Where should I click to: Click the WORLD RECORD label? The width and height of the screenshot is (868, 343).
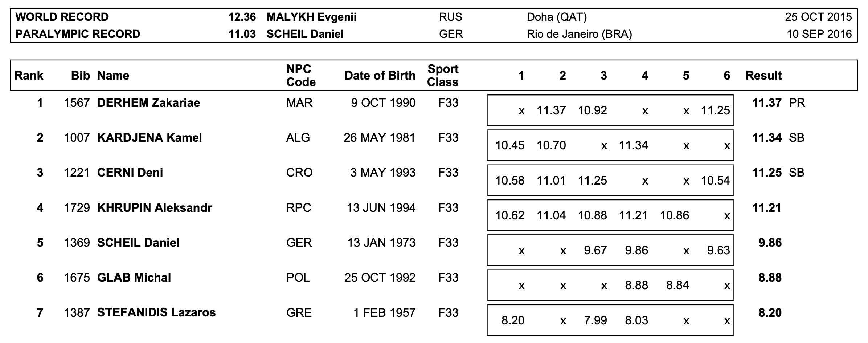coord(62,17)
